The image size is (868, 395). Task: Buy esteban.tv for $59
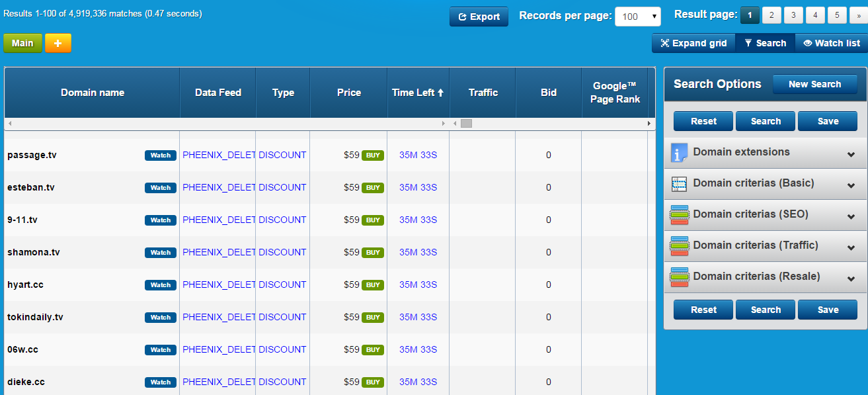(373, 188)
